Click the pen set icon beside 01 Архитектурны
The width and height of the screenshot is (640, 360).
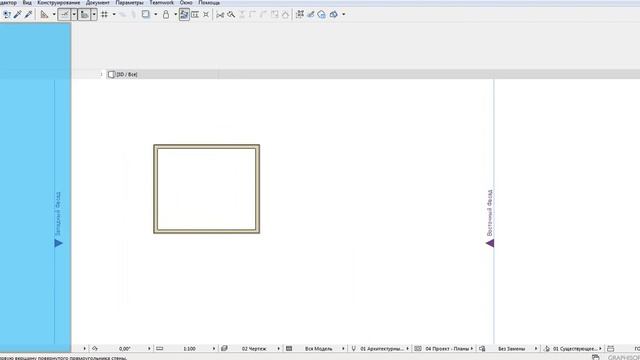[x=353, y=349]
